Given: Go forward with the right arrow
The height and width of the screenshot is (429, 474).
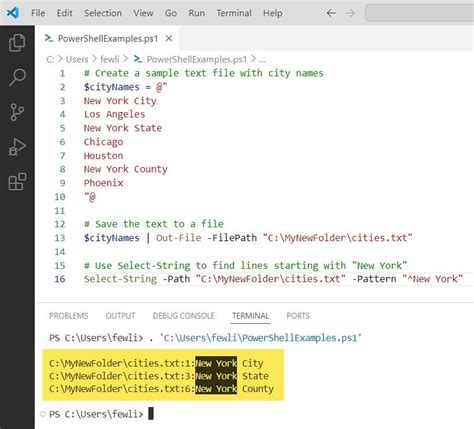Looking at the screenshot, I should pos(350,13).
